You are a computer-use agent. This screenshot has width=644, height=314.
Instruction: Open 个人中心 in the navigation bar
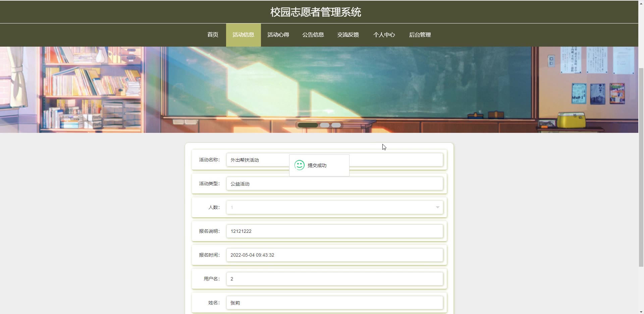384,35
